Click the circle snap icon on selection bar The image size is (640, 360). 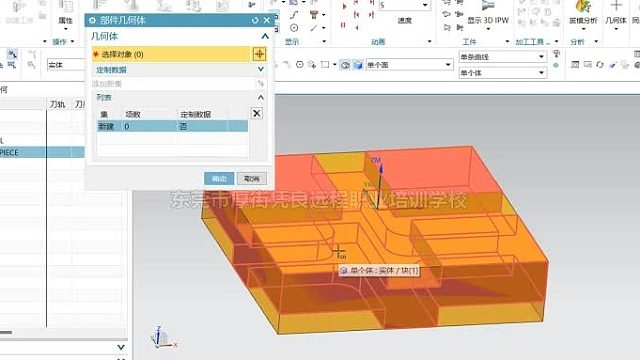pyautogui.click(x=300, y=64)
